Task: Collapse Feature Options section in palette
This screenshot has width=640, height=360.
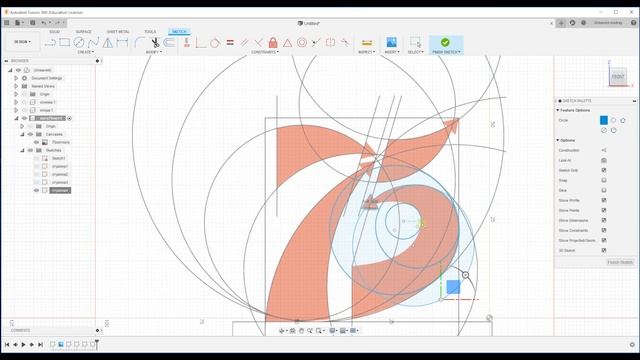Action: (x=558, y=110)
